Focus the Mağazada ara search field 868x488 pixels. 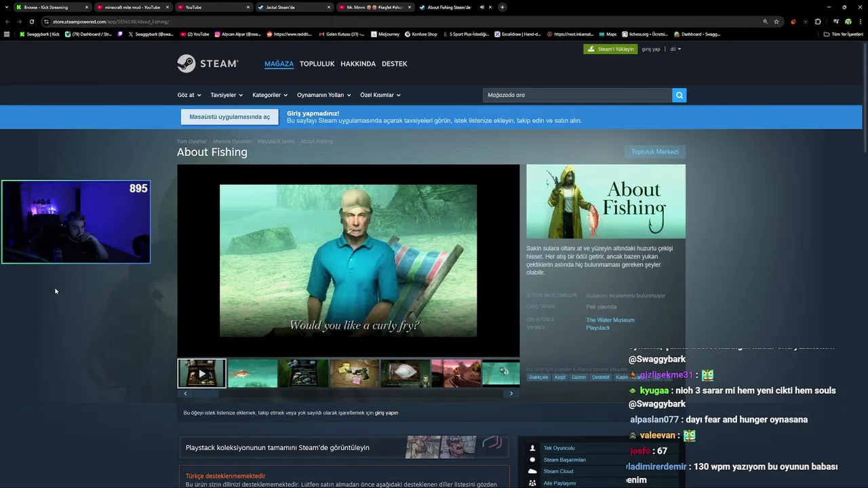(x=578, y=95)
